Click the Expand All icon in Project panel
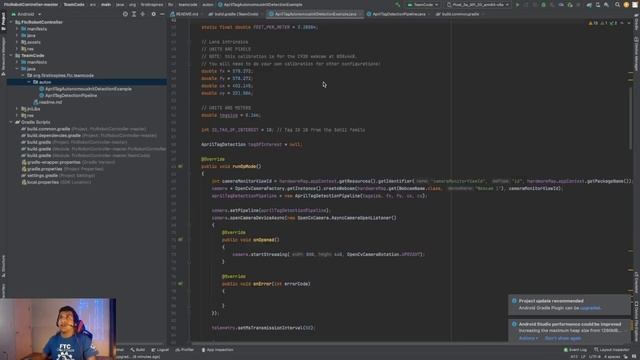 (134, 14)
